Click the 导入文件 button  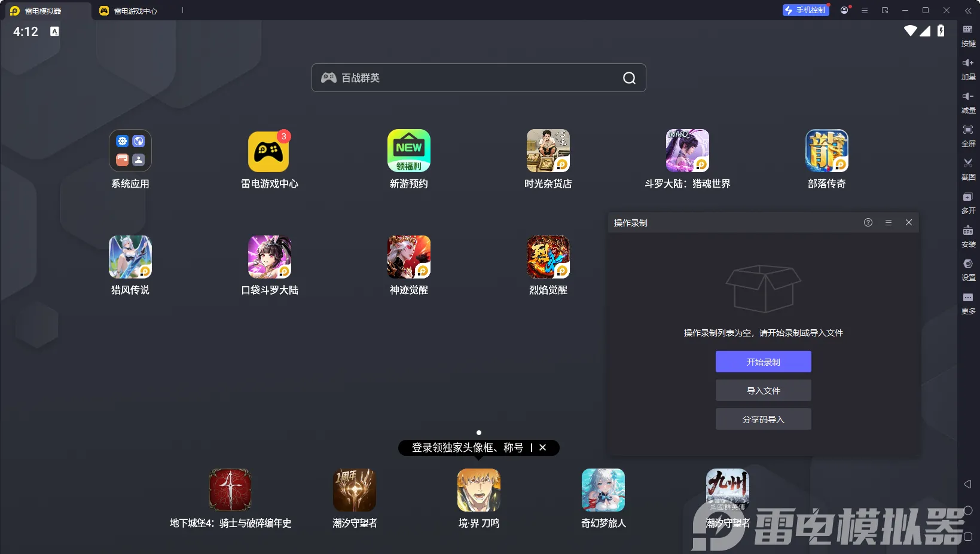click(764, 390)
